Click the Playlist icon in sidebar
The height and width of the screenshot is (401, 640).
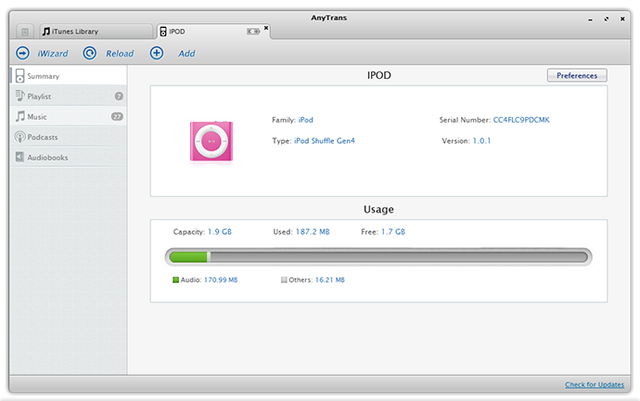click(20, 96)
